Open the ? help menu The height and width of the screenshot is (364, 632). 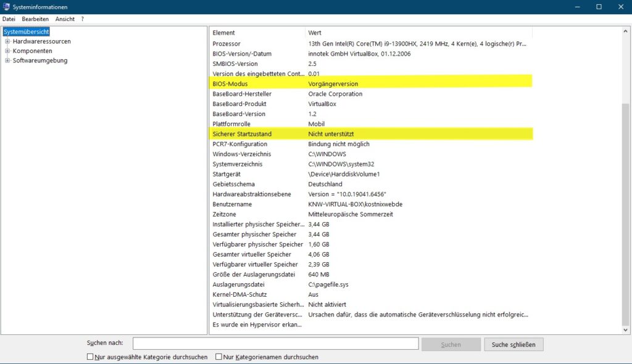[83, 19]
